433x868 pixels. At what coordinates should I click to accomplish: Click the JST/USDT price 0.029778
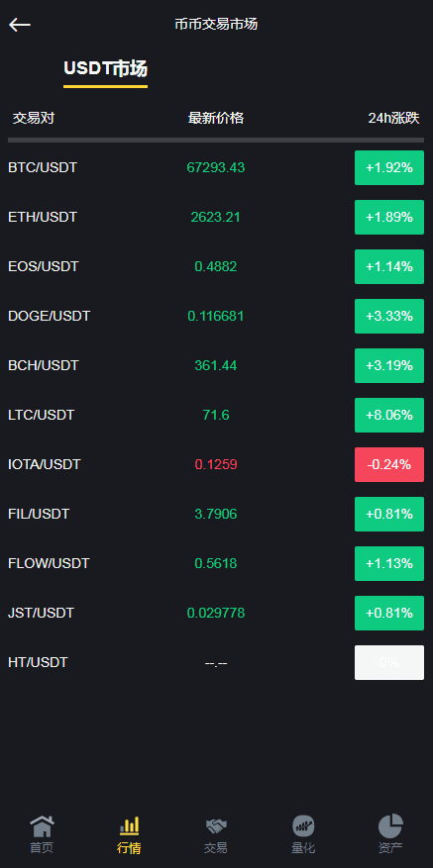point(216,613)
